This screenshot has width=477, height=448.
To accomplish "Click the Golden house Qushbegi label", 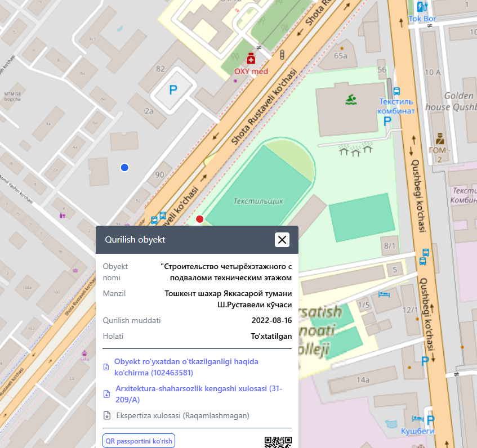I will click(451, 101).
